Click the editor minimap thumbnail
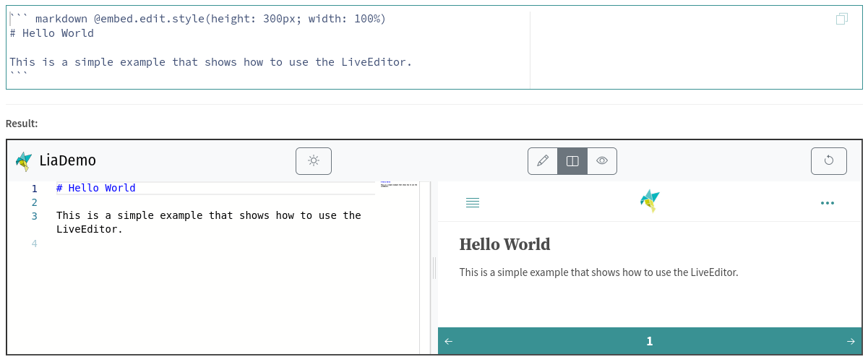Viewport: 868px width, 362px height. click(398, 184)
